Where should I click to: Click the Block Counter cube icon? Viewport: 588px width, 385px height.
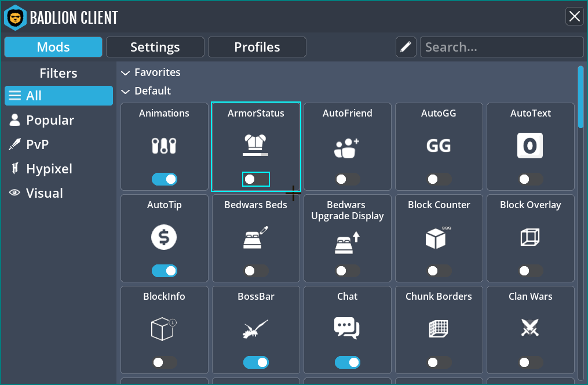(x=438, y=238)
